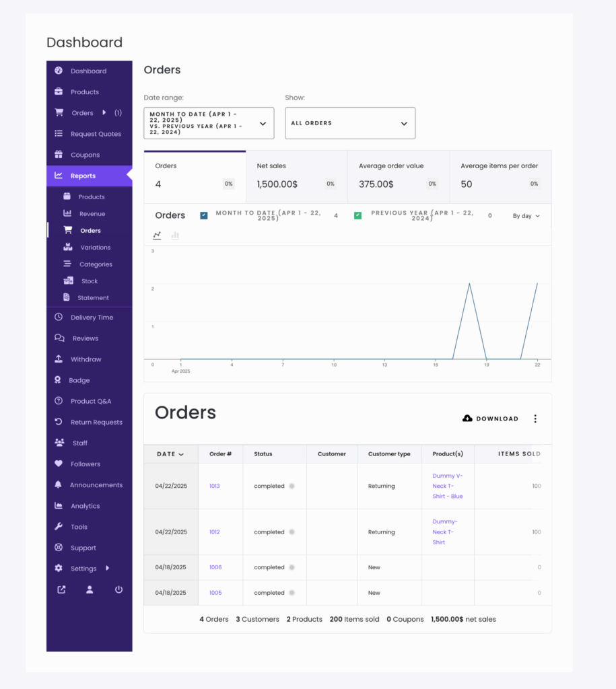The height and width of the screenshot is (689, 616).
Task: Open the date range dropdown
Action: coord(209,123)
